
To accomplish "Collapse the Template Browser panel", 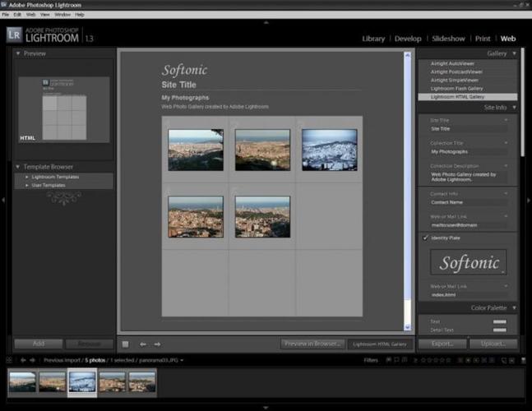I will tap(18, 167).
